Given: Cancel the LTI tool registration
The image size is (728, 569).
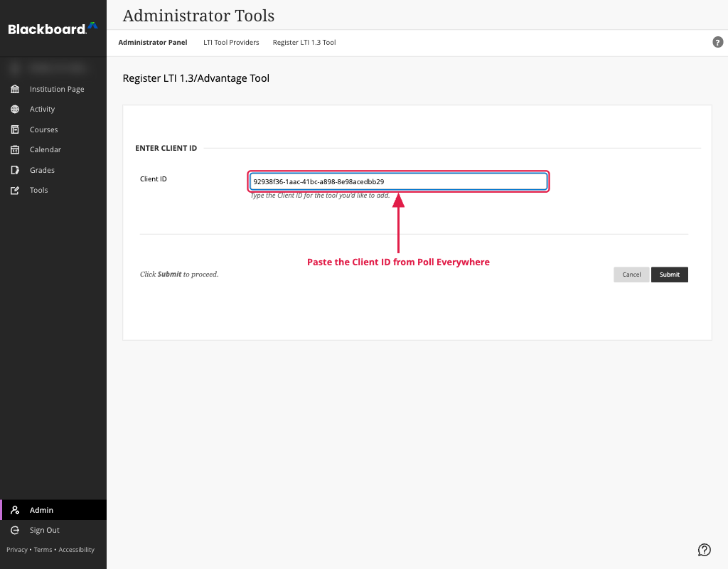Looking at the screenshot, I should (x=631, y=275).
